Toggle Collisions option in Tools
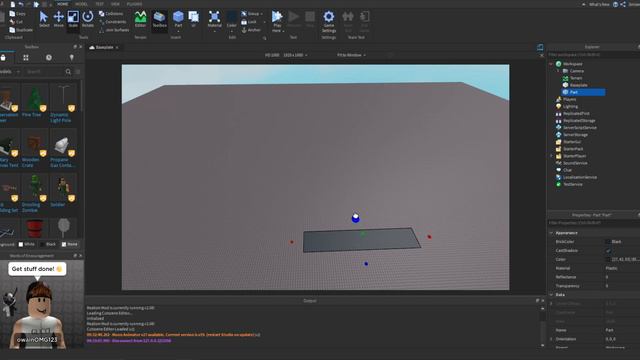Screen dimensions: 640x360 pyautogui.click(x=111, y=13)
